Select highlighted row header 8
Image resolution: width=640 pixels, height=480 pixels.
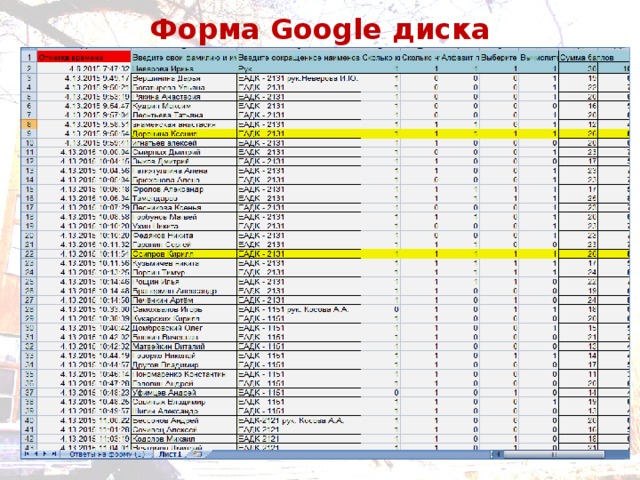coord(29,124)
